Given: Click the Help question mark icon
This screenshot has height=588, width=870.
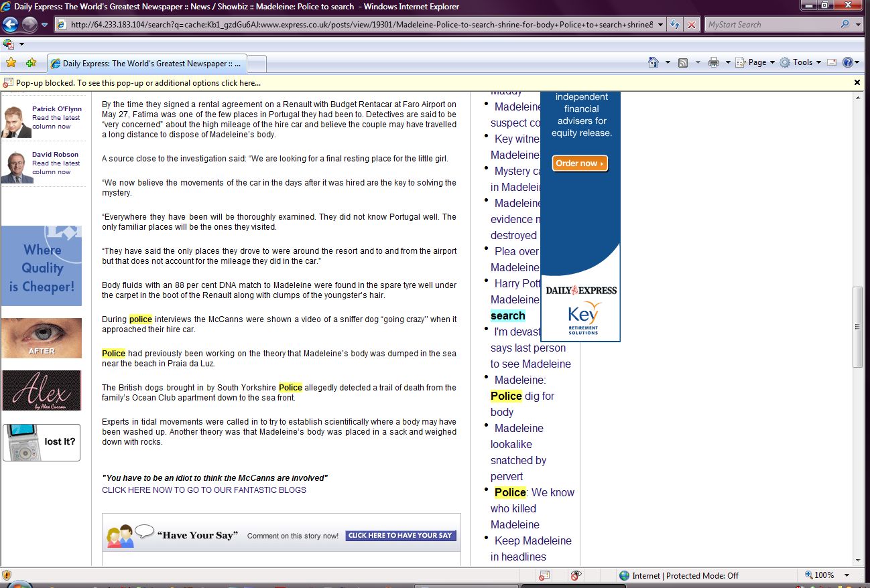Looking at the screenshot, I should click(847, 62).
